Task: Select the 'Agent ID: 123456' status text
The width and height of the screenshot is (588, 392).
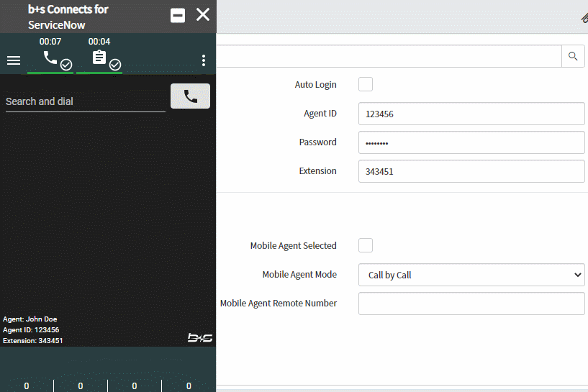Action: [x=31, y=330]
